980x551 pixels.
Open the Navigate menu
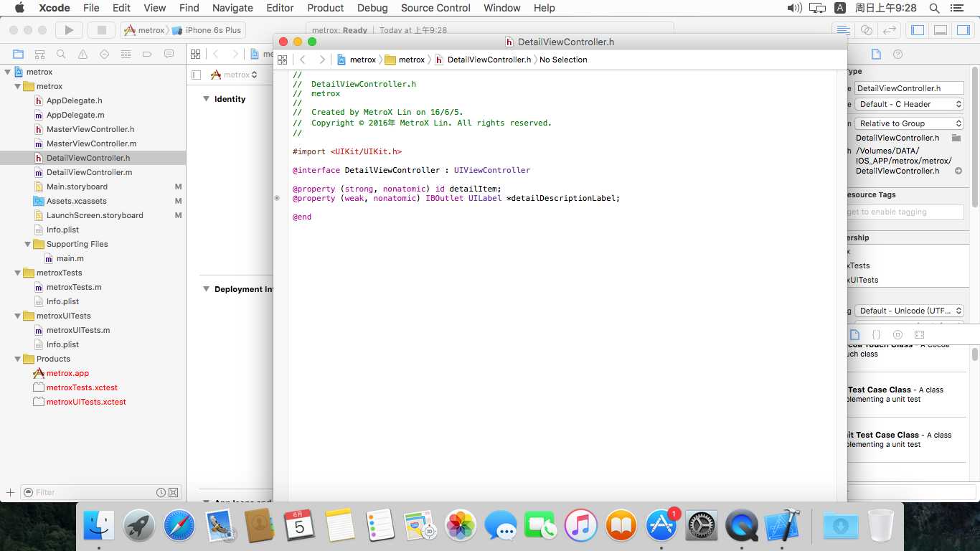232,8
